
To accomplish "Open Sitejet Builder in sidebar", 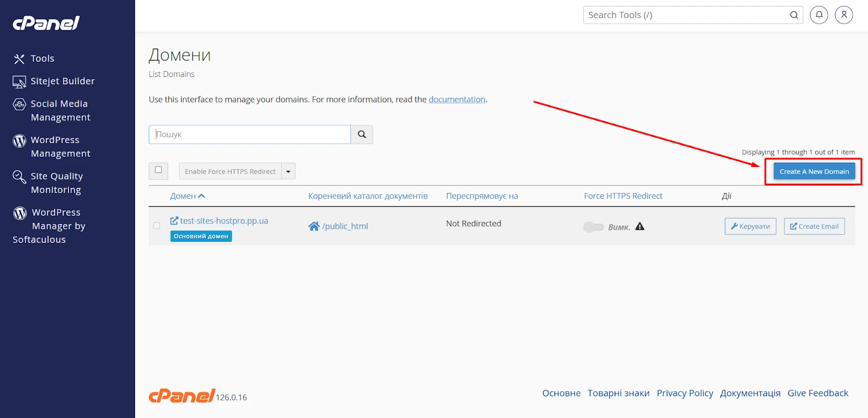I will point(54,81).
